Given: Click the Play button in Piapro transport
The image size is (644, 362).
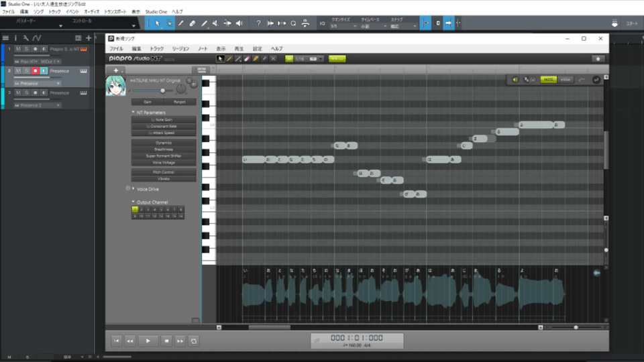Looking at the screenshot, I should pyautogui.click(x=148, y=341).
